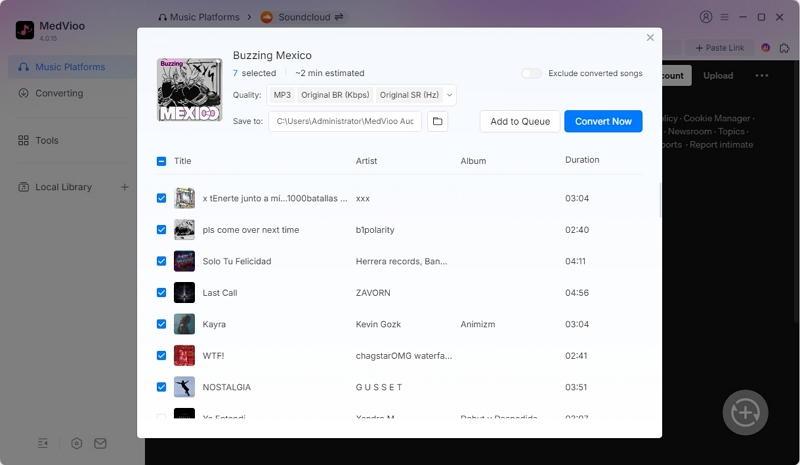Viewport: 800px width, 465px height.
Task: Open the Tools section
Action: pos(46,140)
